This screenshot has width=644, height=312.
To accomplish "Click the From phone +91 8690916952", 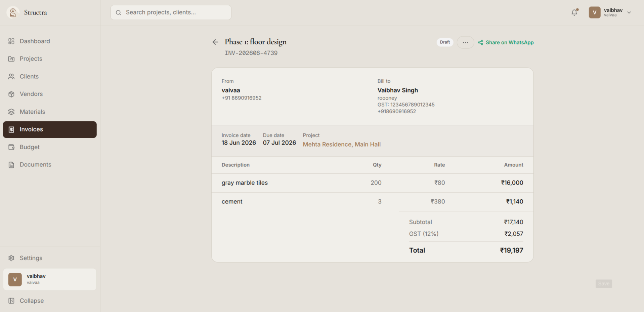I will click(x=241, y=98).
